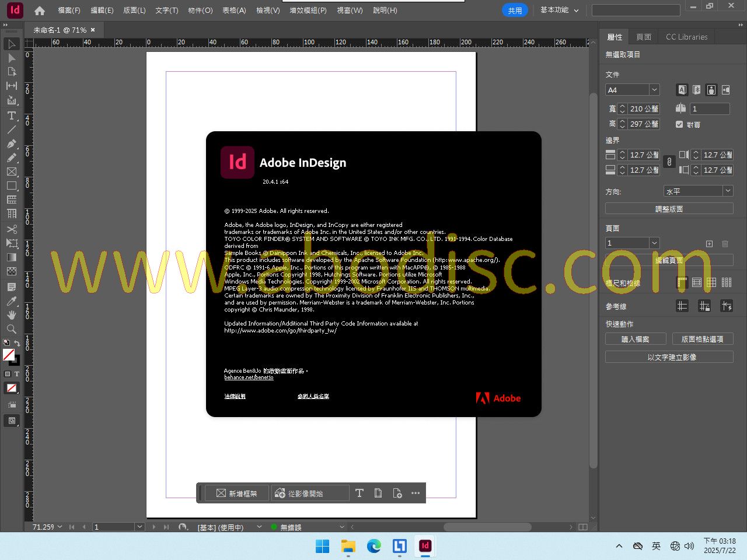Select the Rectangle tool
The height and width of the screenshot is (560, 747).
coord(12,185)
